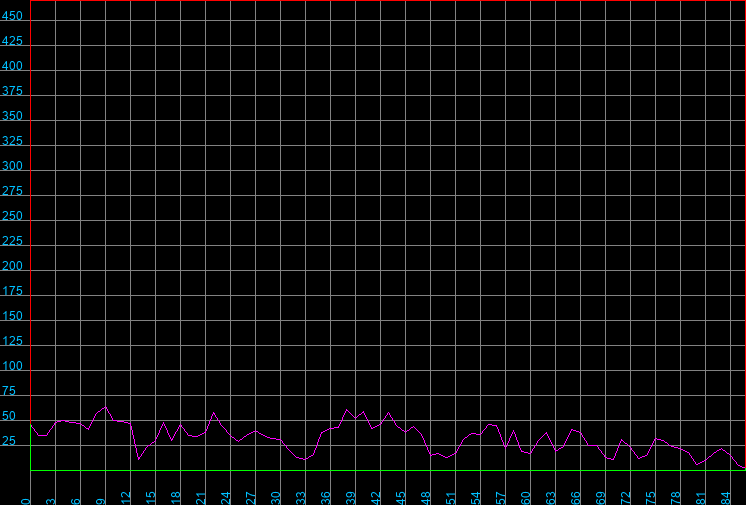Click the 72 horizontal axis label
Viewport: 746px width, 505px height.
(x=626, y=498)
